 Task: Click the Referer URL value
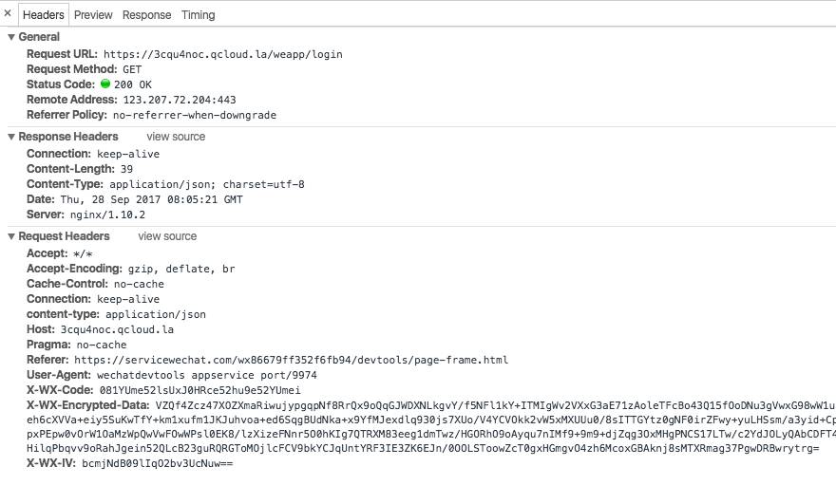pos(291,360)
